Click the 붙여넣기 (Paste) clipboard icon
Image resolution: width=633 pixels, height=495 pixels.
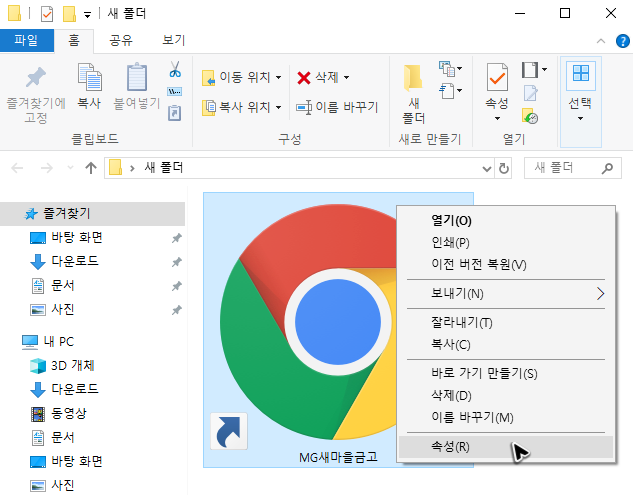pos(137,77)
